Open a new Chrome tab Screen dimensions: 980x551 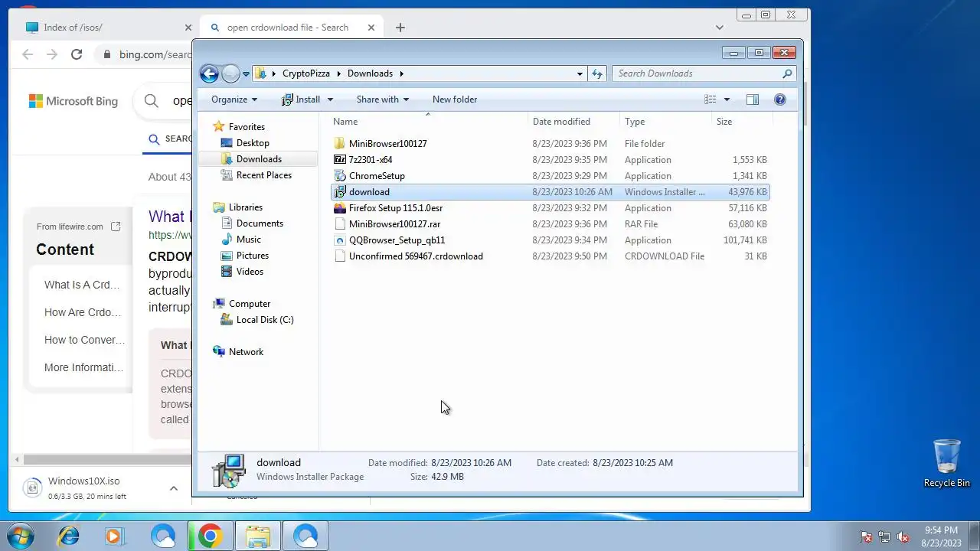400,28
